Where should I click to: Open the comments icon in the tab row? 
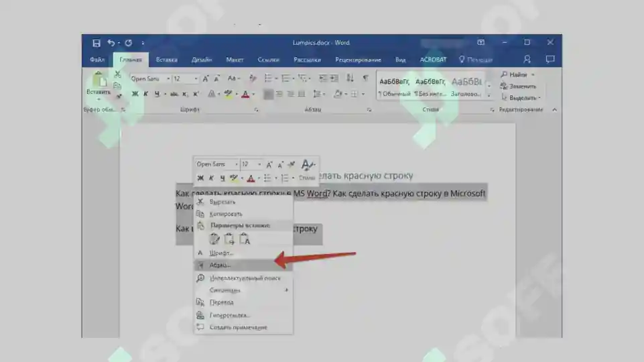click(550, 60)
